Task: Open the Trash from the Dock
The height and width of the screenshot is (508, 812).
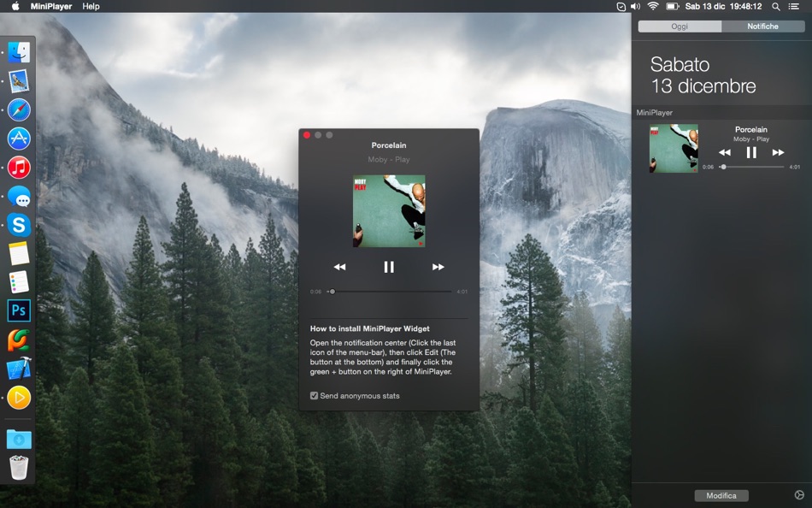Action: point(19,467)
